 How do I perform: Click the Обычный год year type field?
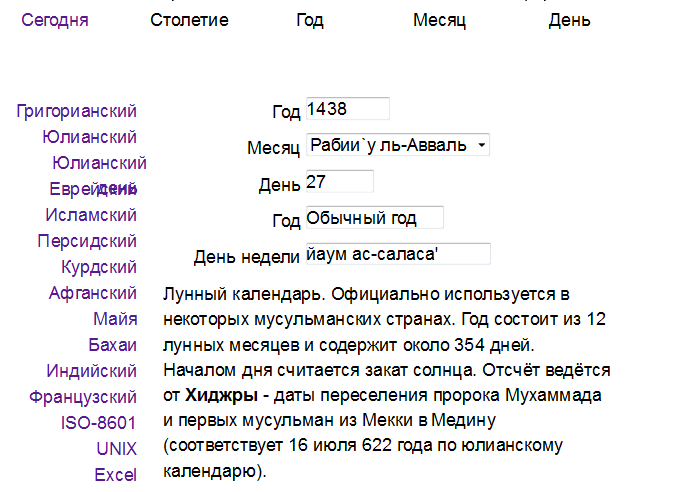373,218
